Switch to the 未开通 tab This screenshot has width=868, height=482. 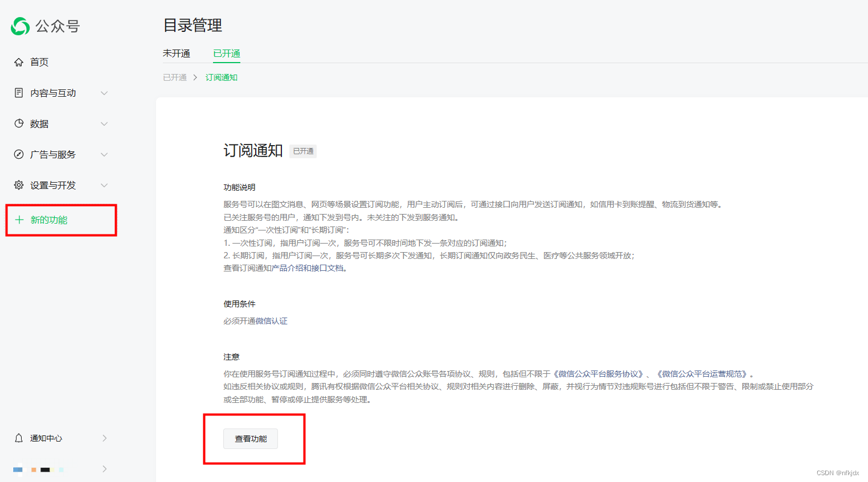click(x=177, y=53)
